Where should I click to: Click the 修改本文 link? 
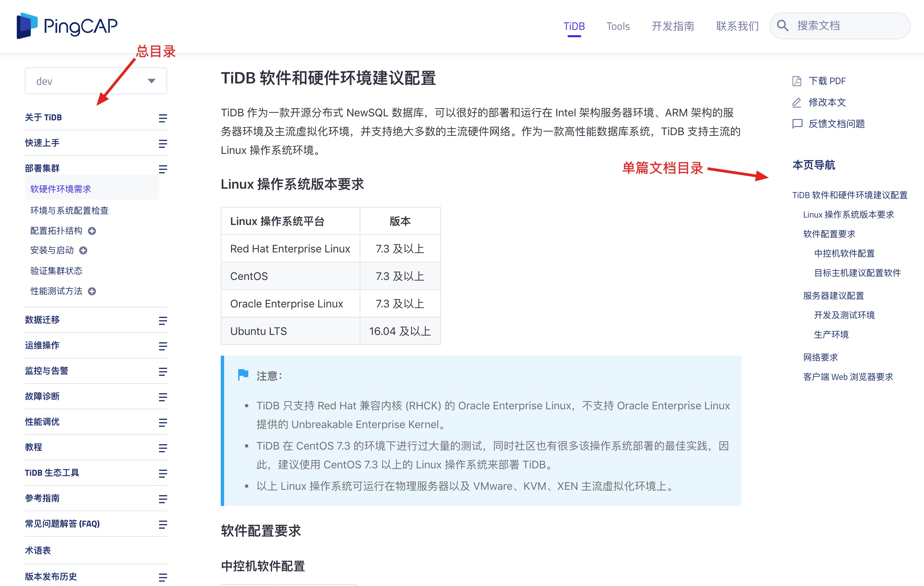827,102
